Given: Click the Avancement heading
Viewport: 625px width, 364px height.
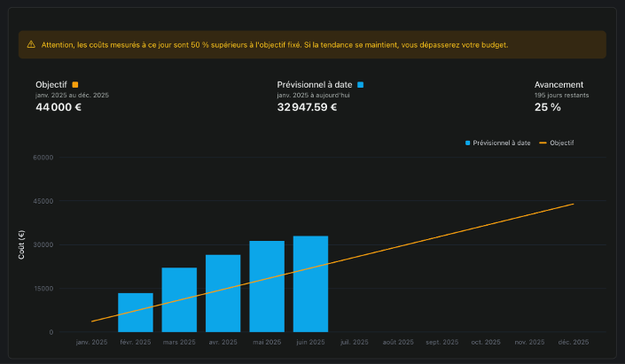Looking at the screenshot, I should pos(559,85).
